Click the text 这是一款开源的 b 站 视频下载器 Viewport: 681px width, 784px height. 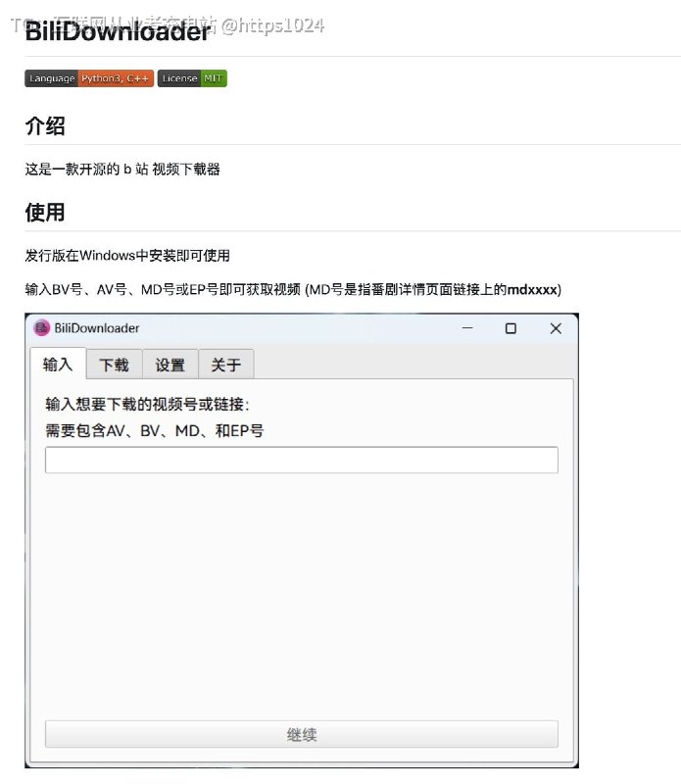tap(122, 169)
